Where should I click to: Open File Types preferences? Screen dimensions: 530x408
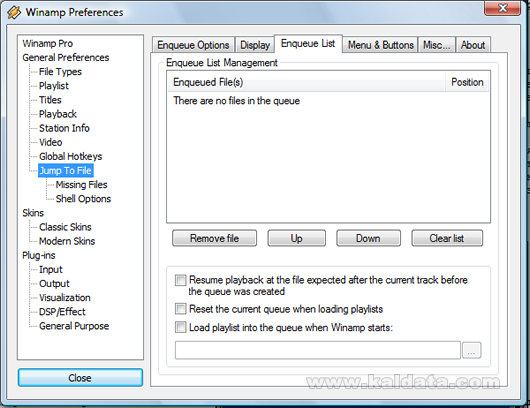tap(60, 72)
